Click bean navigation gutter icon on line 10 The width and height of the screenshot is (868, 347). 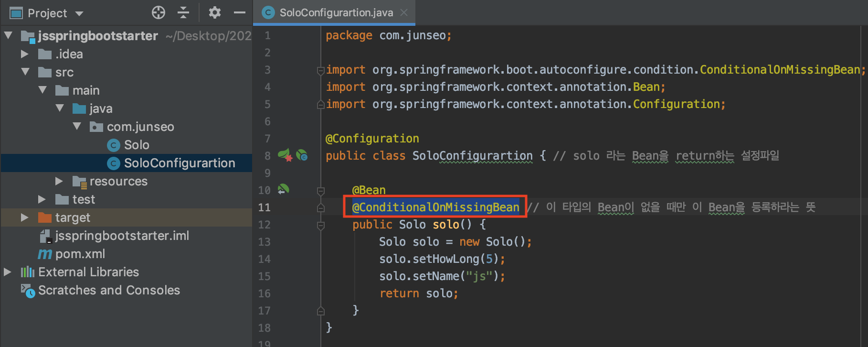[284, 189]
